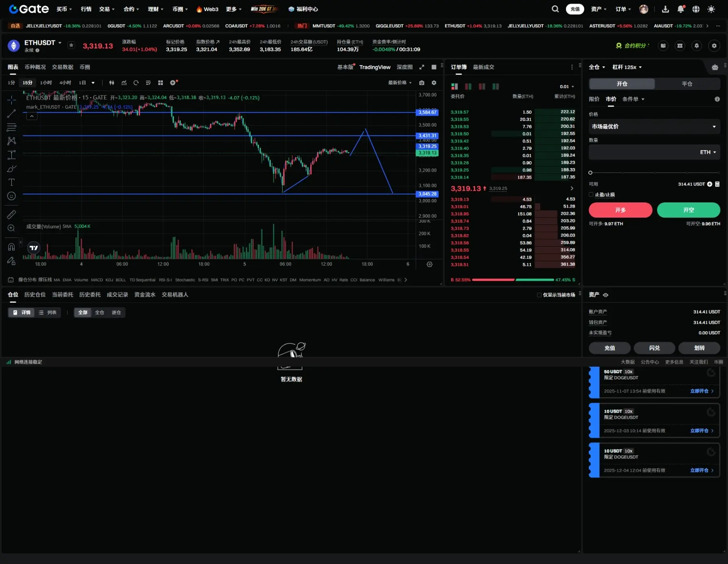
Task: Open the order type info icon
Action: 717,99
